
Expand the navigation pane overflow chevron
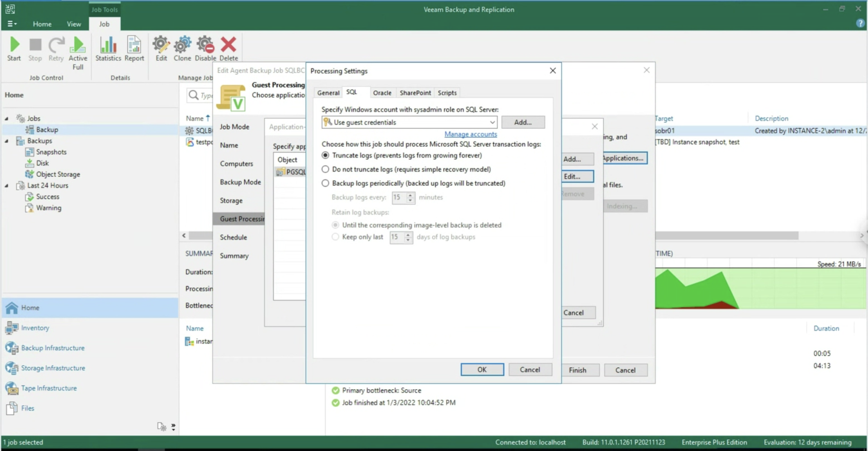tap(174, 426)
